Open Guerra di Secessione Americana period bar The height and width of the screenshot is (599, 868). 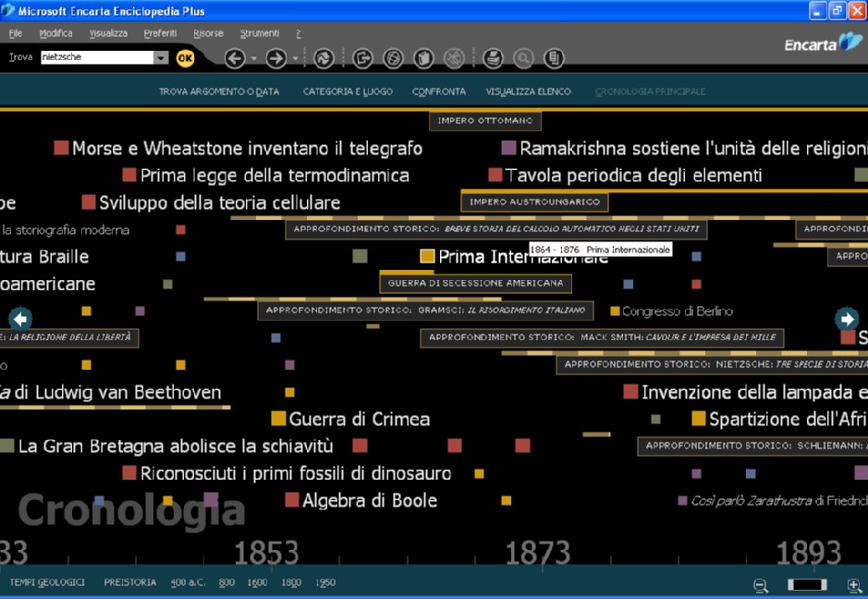pyautogui.click(x=475, y=283)
